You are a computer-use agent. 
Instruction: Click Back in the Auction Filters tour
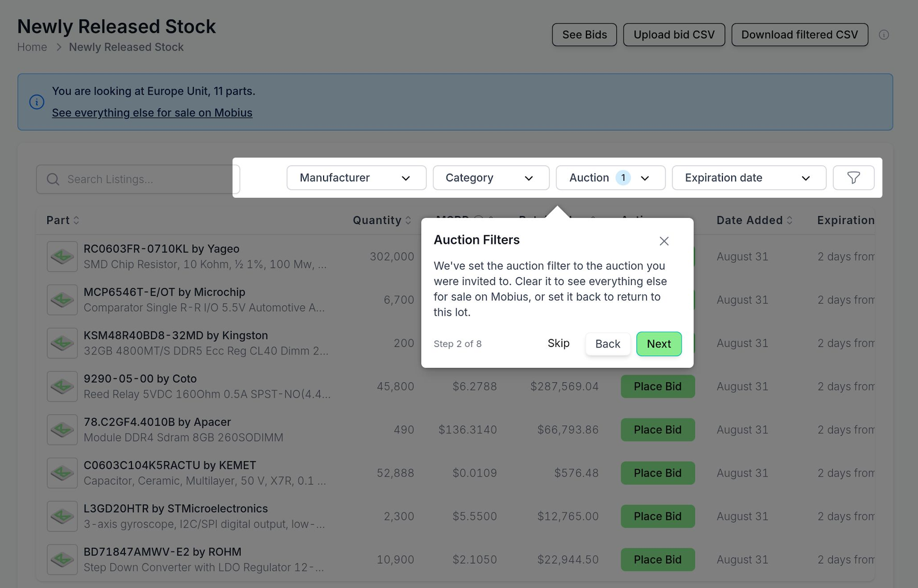click(x=608, y=344)
